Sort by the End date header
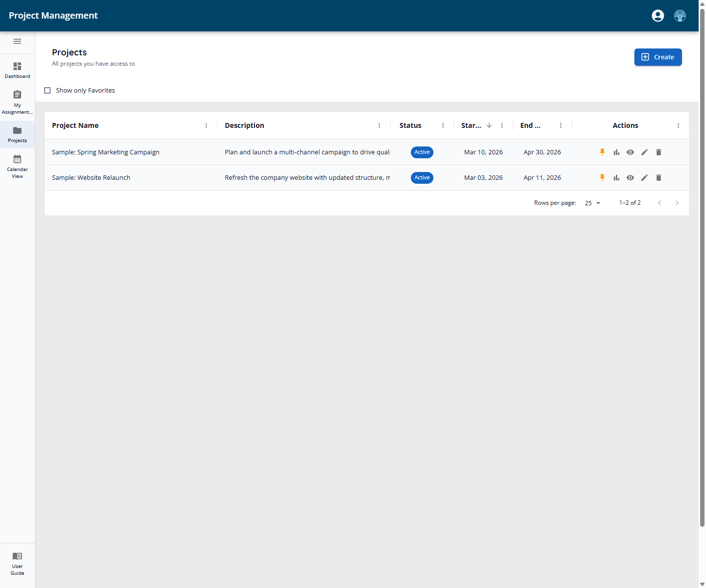Viewport: 706px width, 588px height. (530, 125)
